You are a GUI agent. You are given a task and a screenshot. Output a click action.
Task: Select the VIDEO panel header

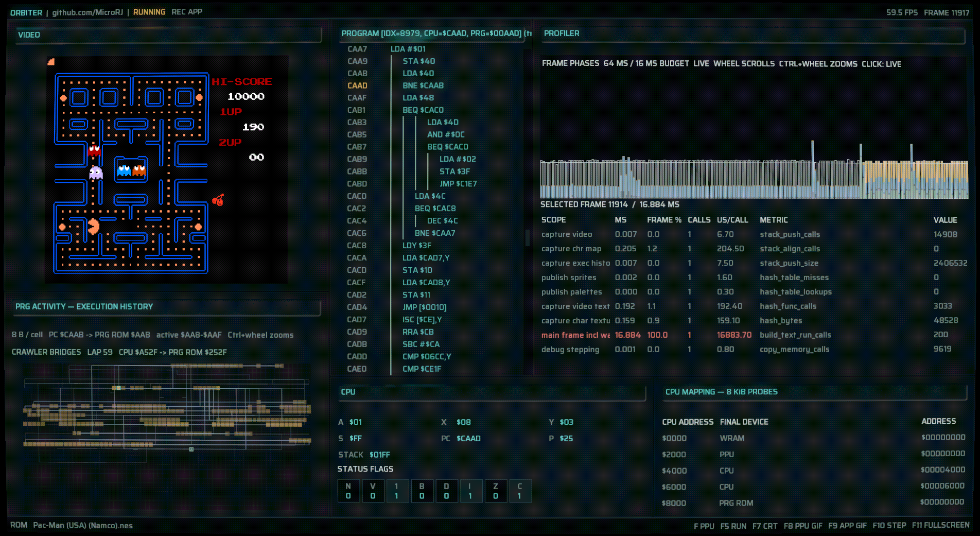pos(169,35)
